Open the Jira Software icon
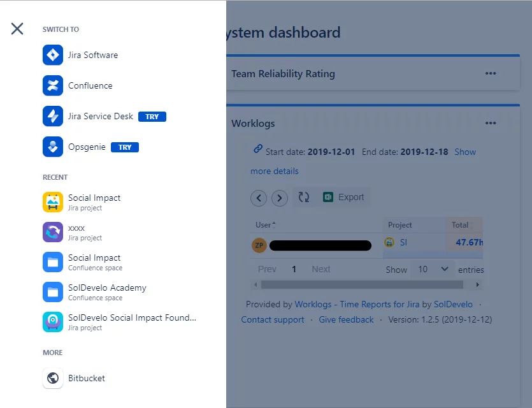 [53, 55]
